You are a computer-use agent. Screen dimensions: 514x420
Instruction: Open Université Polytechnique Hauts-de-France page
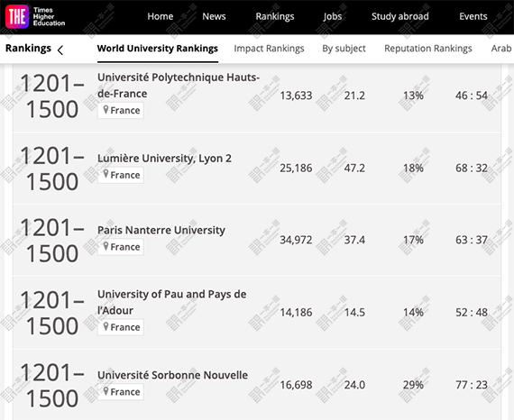179,86
